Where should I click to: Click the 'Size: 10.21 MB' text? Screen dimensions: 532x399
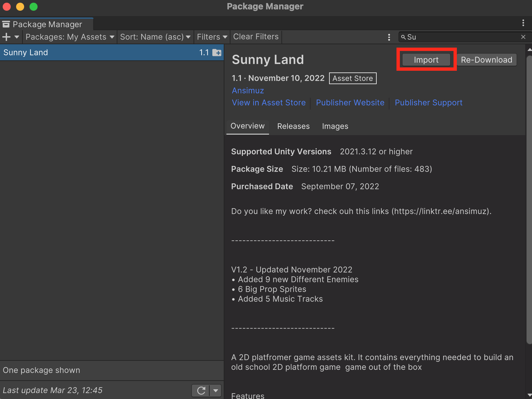[x=319, y=169]
